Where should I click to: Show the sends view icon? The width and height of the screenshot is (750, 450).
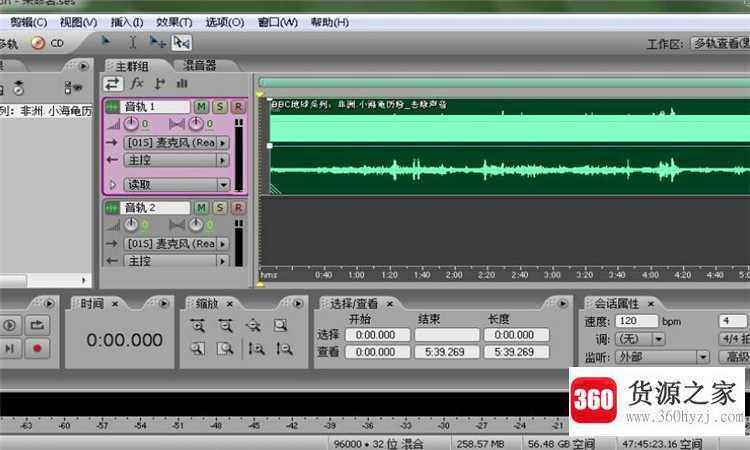[x=160, y=84]
